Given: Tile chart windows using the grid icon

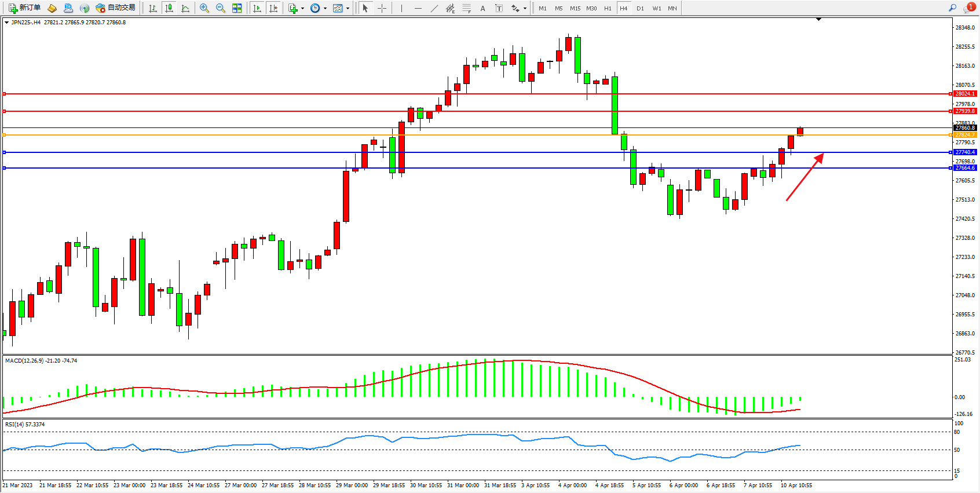Looking at the screenshot, I should click(237, 8).
